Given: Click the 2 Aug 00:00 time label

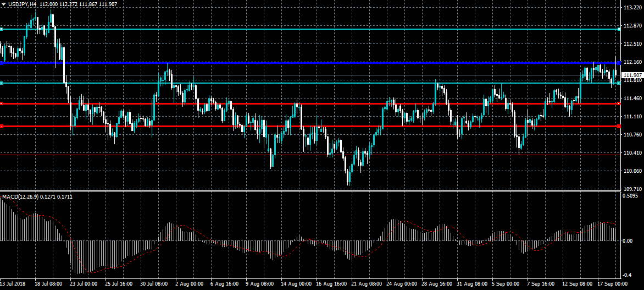Looking at the screenshot, I should pyautogui.click(x=189, y=284).
